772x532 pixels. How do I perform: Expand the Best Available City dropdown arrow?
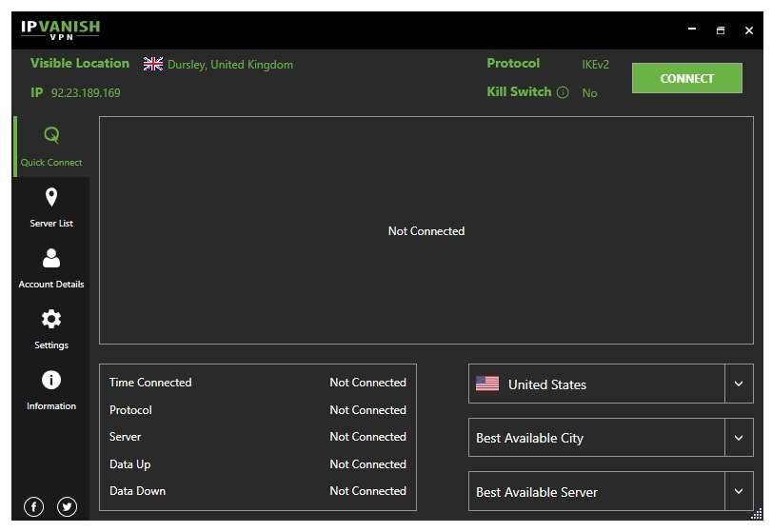[739, 438]
